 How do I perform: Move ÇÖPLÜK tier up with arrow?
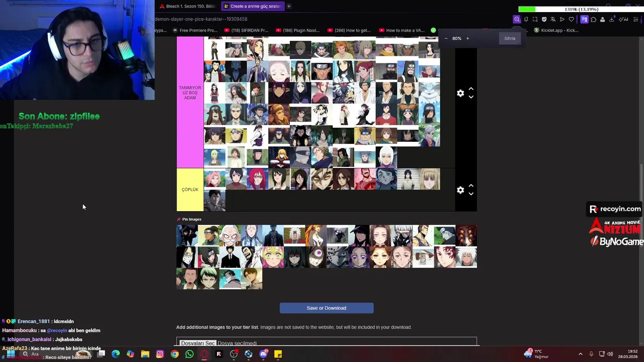(x=471, y=186)
